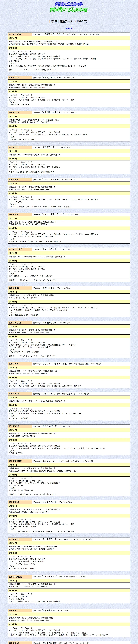Select the date cell 1996/4/26

20,539
